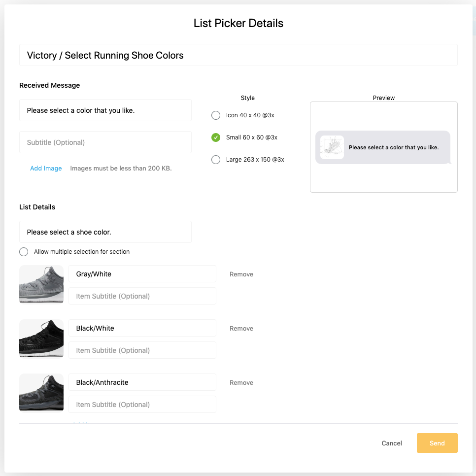Click the Cancel button

tap(392, 443)
